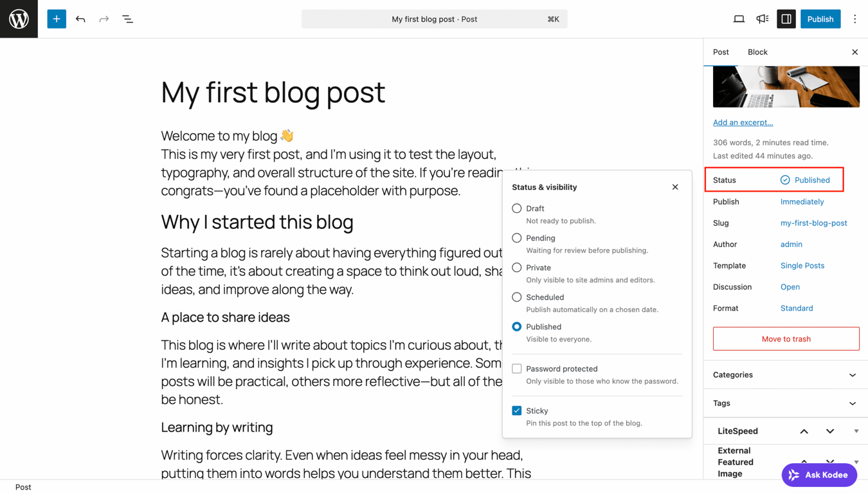Open the editor options three-dot menu
The image size is (868, 494).
855,19
